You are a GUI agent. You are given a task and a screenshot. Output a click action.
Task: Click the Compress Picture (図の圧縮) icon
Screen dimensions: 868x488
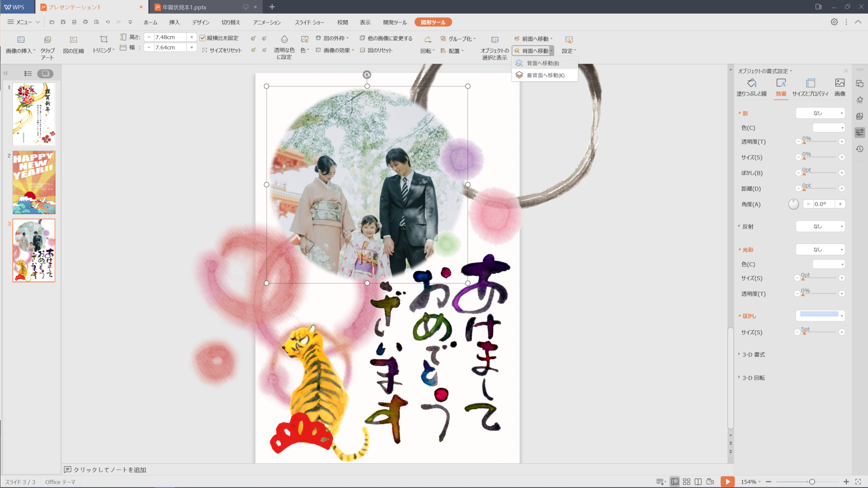73,40
